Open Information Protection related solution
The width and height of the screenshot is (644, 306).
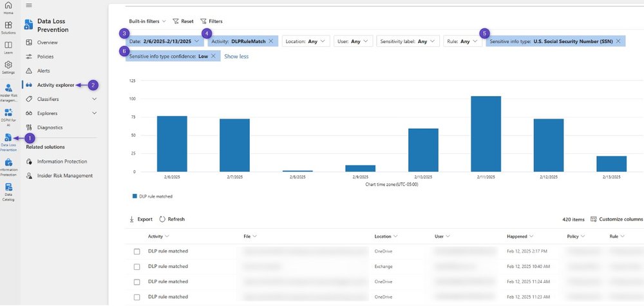point(62,162)
